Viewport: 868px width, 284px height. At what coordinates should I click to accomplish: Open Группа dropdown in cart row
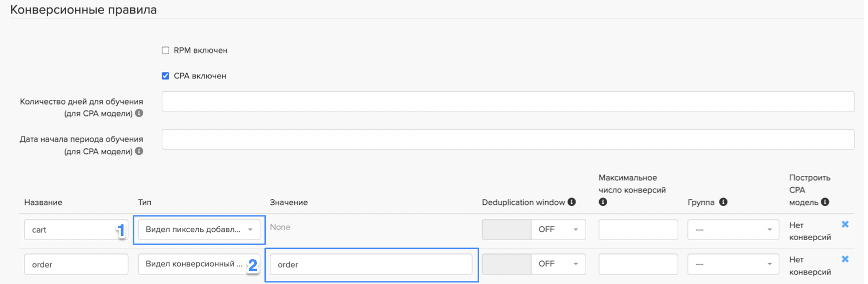[733, 229]
